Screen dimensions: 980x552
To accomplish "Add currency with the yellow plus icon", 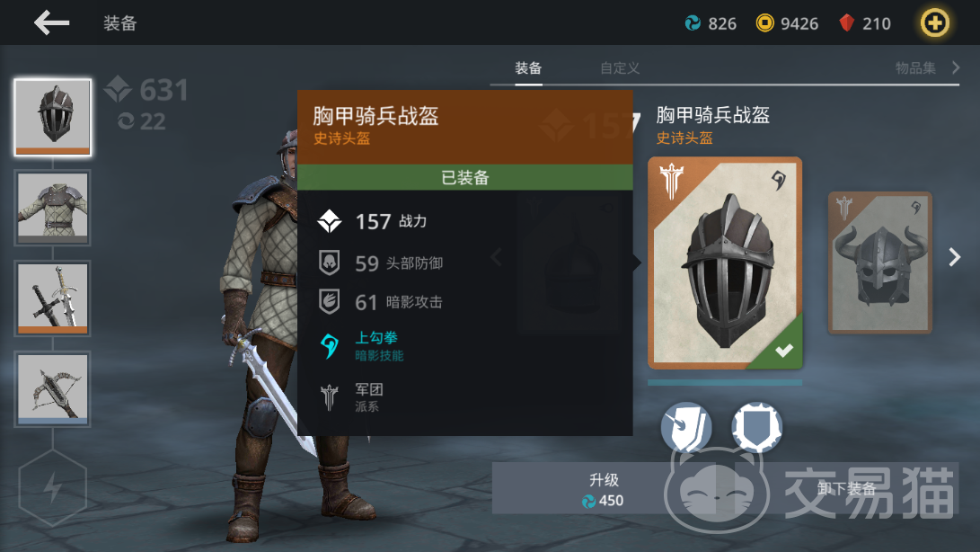I will (x=934, y=23).
